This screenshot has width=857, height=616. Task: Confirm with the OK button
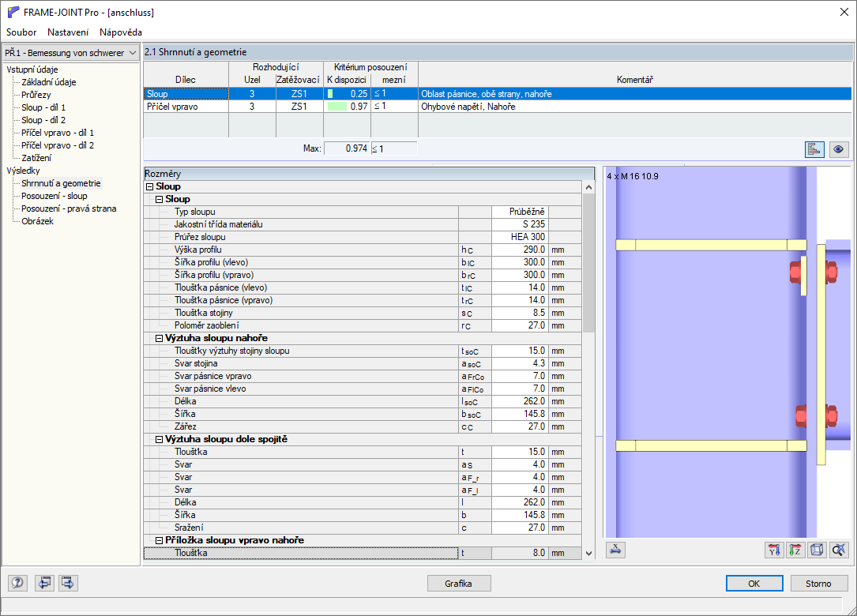(x=754, y=583)
